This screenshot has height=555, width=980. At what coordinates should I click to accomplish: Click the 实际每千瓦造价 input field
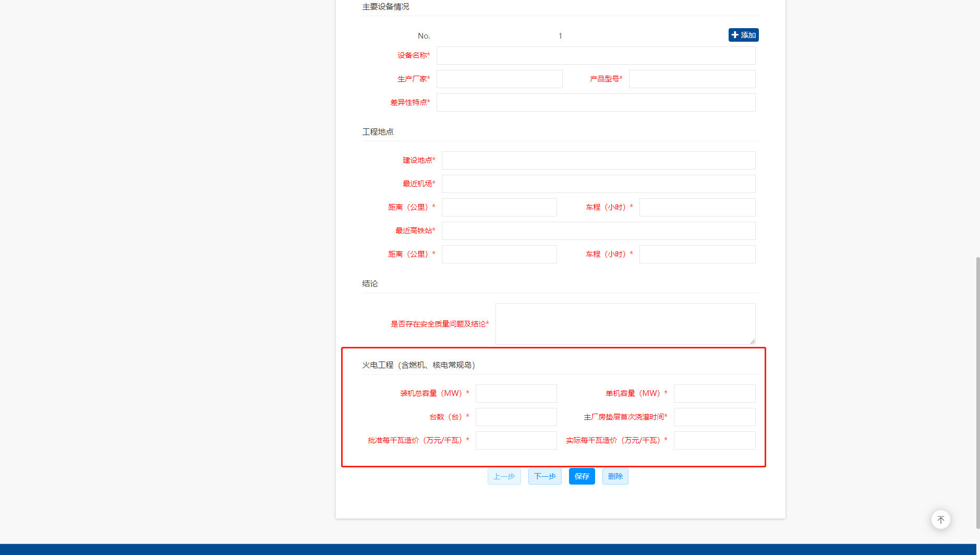click(x=714, y=440)
